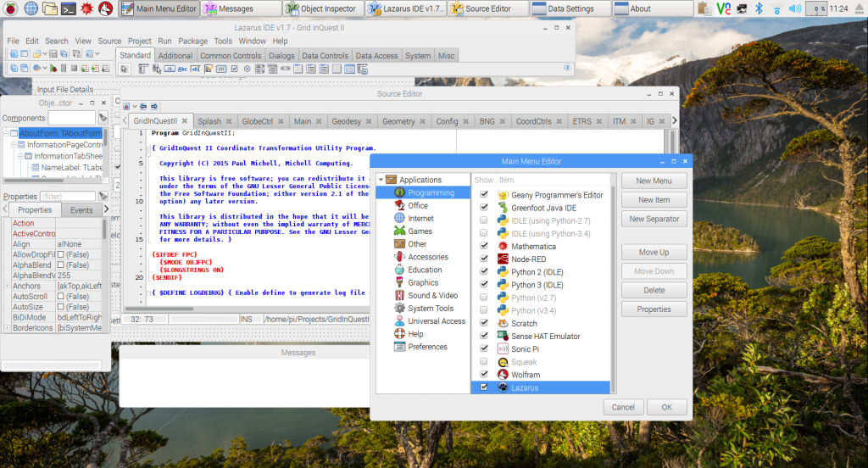Open the Project menu

[140, 41]
